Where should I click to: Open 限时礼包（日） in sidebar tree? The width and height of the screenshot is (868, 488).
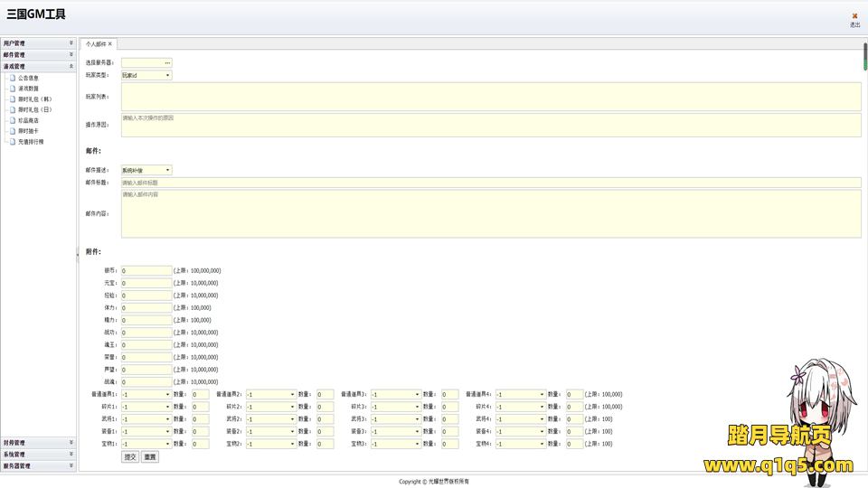(x=34, y=110)
